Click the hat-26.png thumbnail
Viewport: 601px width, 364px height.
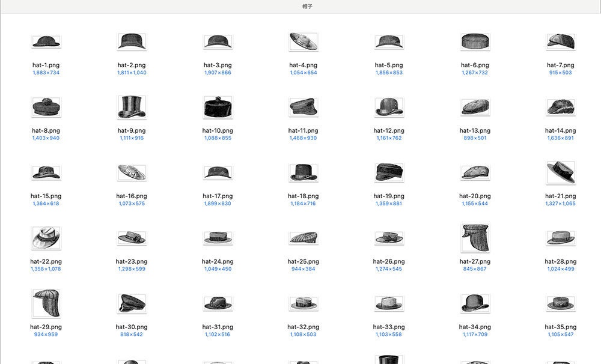click(x=389, y=238)
